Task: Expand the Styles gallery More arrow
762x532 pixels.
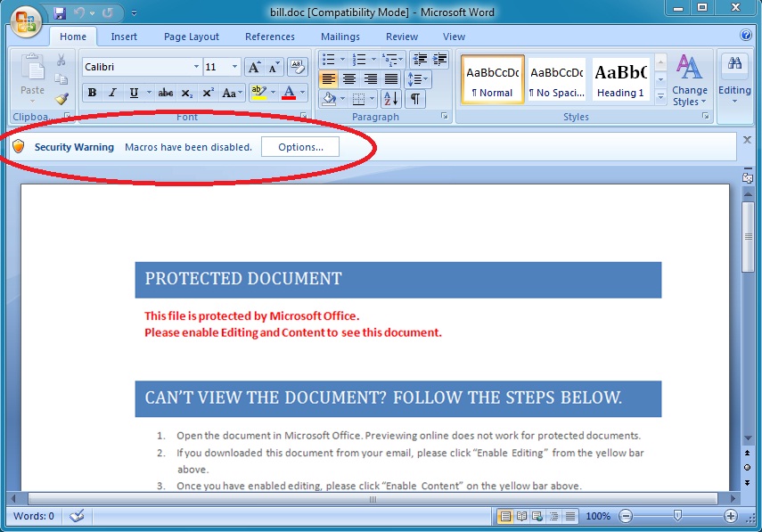Action: tap(660, 96)
